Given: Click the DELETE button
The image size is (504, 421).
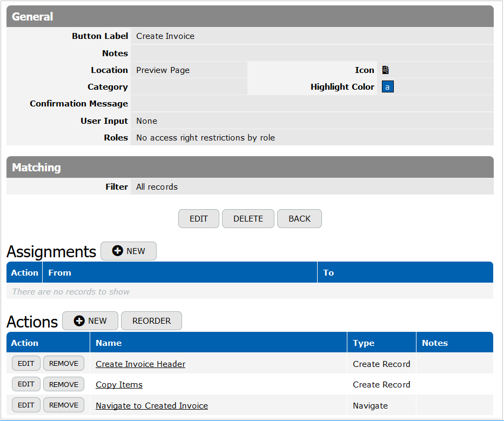Looking at the screenshot, I should tap(248, 219).
